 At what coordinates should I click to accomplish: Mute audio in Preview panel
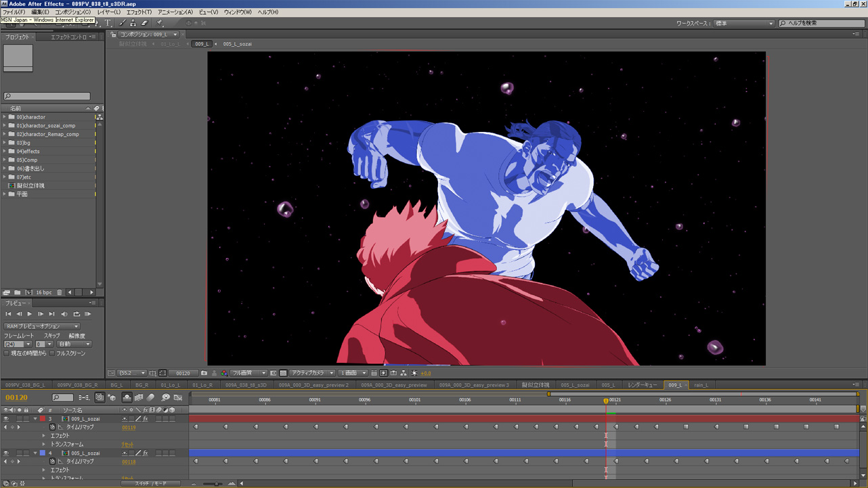click(x=64, y=314)
